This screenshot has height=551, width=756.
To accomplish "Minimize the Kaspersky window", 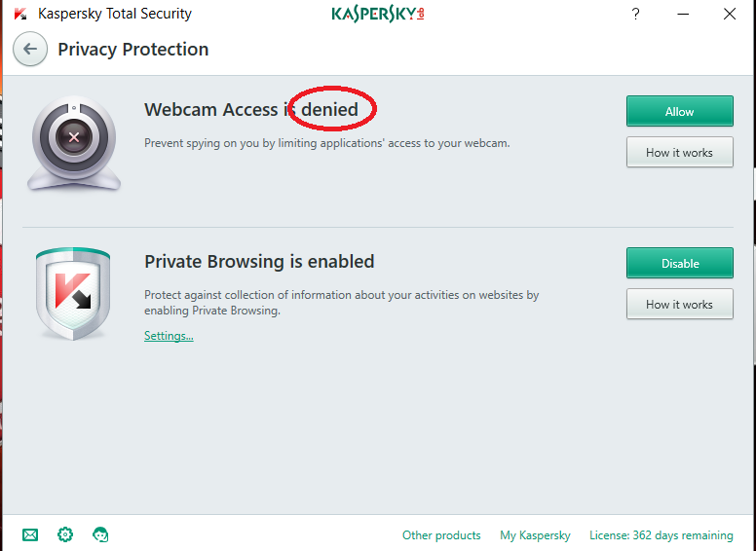I will point(683,14).
